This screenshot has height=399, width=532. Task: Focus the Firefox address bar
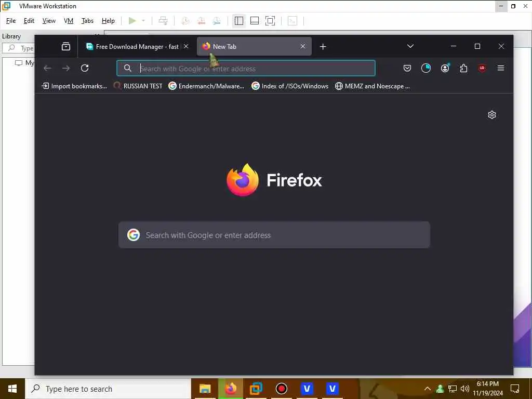pos(246,68)
